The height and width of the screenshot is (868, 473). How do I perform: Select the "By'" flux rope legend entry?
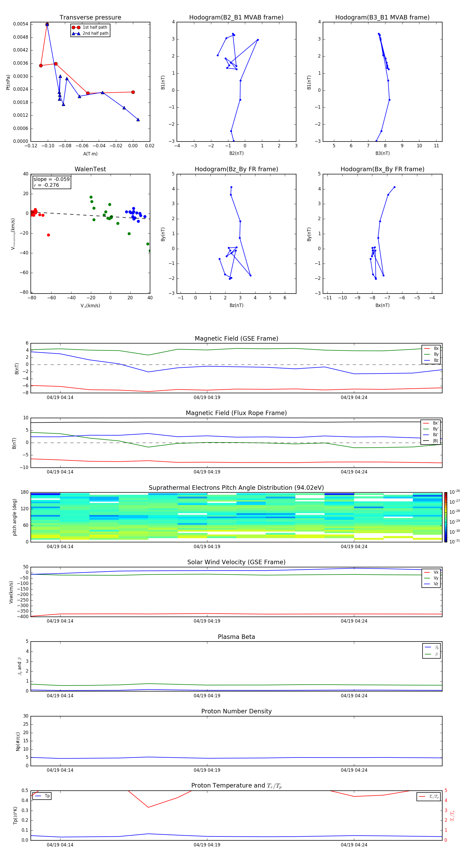coord(431,429)
